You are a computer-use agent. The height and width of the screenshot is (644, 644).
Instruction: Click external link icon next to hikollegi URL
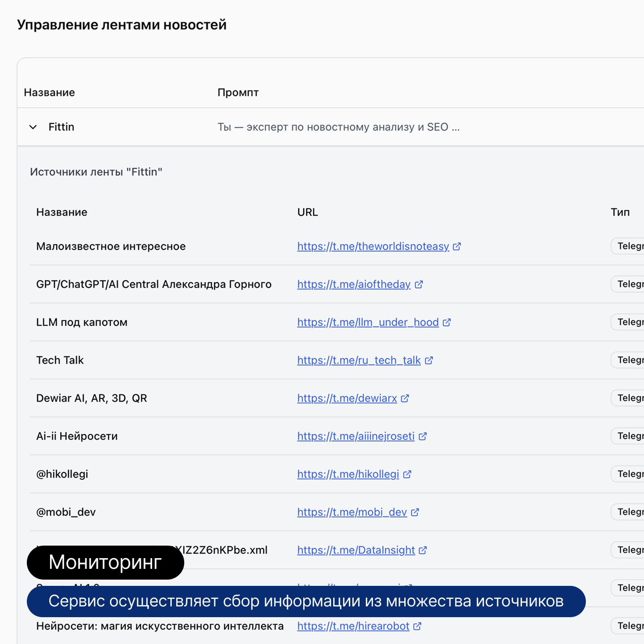(x=407, y=475)
